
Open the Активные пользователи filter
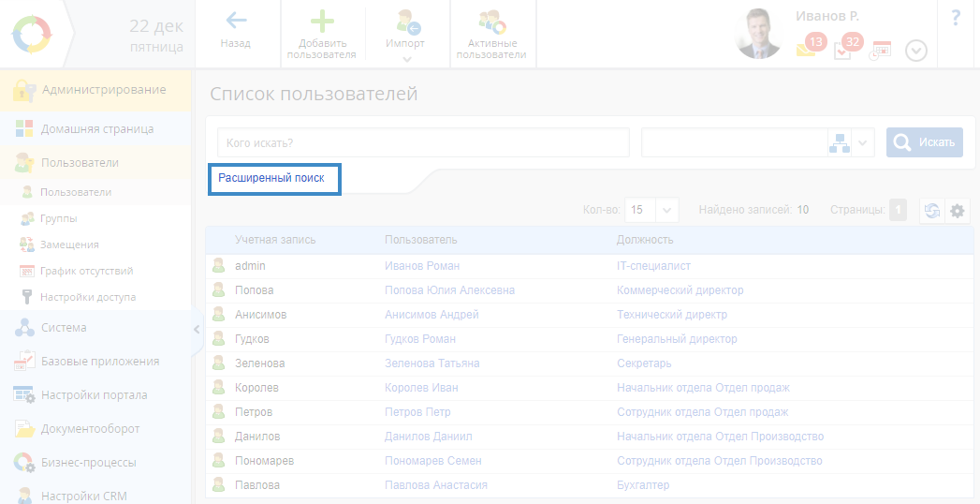[491, 22]
